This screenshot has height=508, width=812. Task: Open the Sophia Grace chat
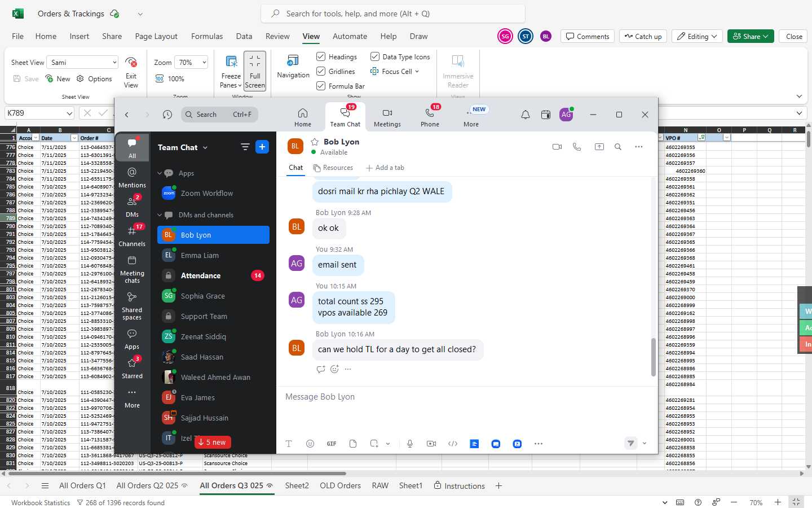[x=213, y=296]
